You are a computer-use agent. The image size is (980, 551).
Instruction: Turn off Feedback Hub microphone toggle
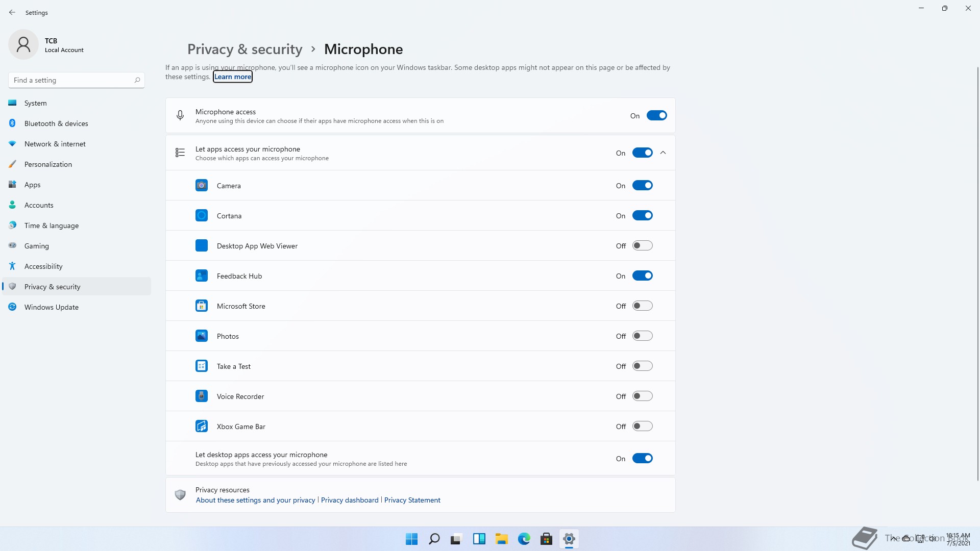tap(642, 275)
